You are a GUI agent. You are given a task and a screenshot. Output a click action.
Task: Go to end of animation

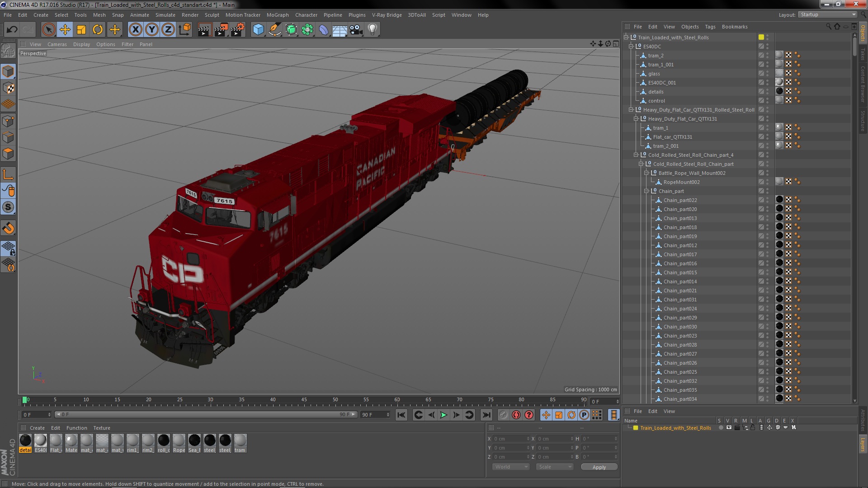tap(486, 415)
